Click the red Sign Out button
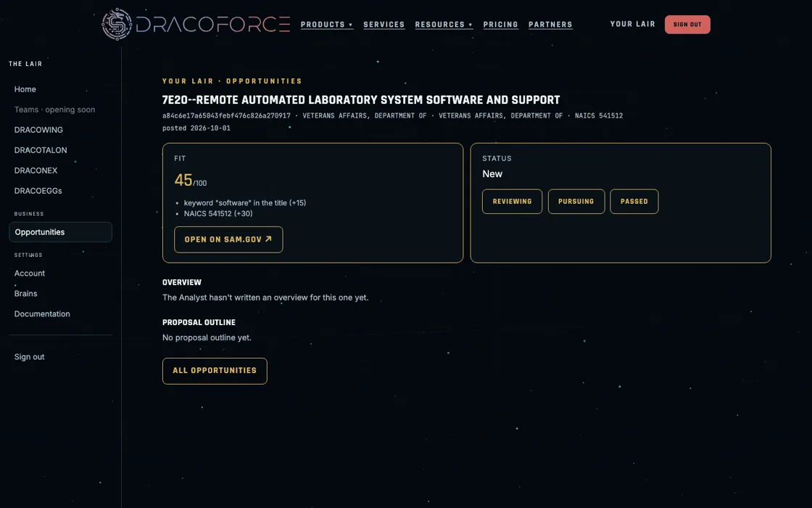The height and width of the screenshot is (508, 812). point(687,25)
